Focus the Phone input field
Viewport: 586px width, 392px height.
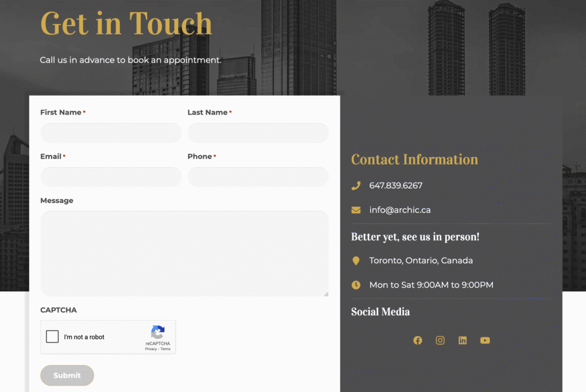258,177
